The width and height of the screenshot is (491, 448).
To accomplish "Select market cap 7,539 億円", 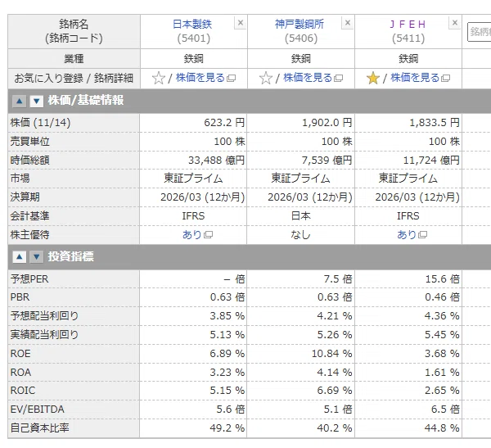I will point(327,161).
